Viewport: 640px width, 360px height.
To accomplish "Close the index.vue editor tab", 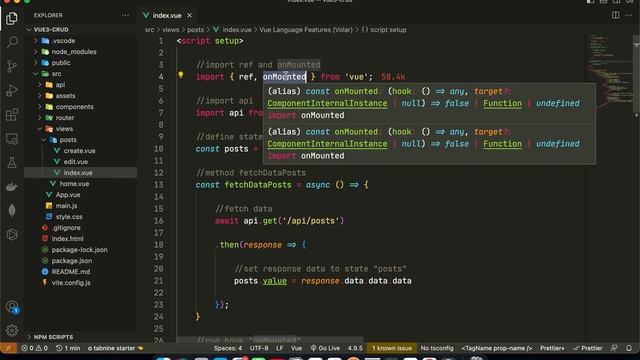I will [x=189, y=15].
